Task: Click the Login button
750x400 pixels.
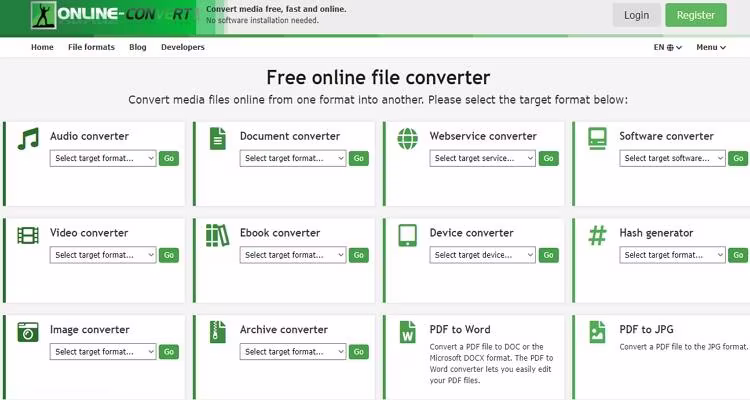Action: coord(637,15)
